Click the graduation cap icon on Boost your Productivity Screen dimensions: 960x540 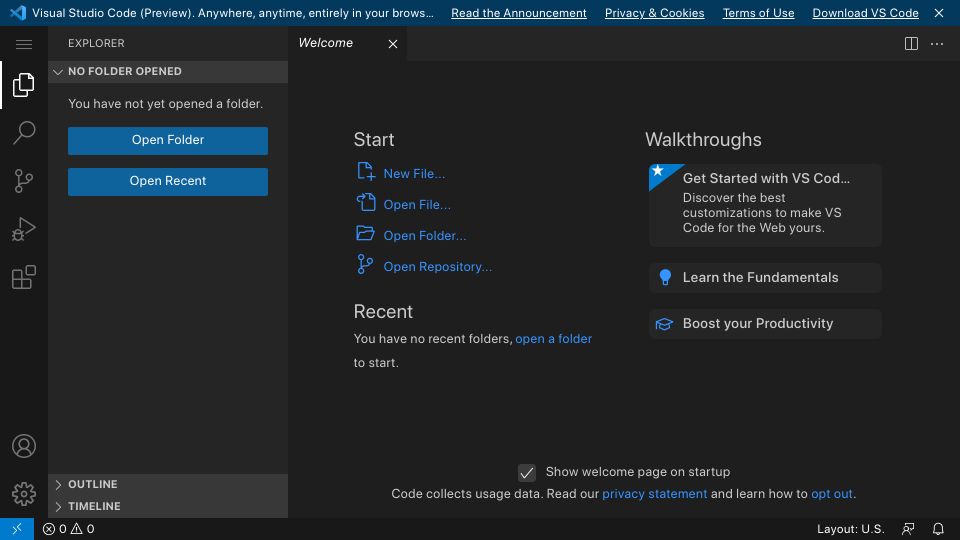pos(664,324)
